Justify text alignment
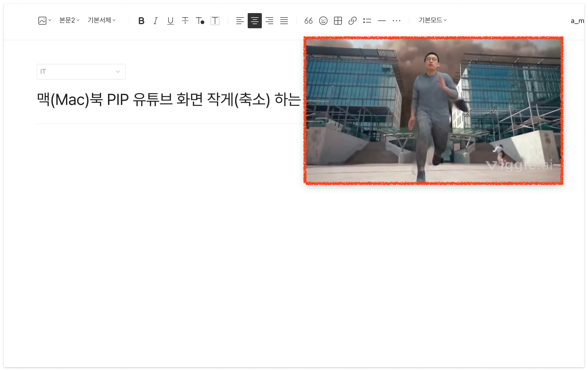The image size is (588, 371). pos(284,20)
